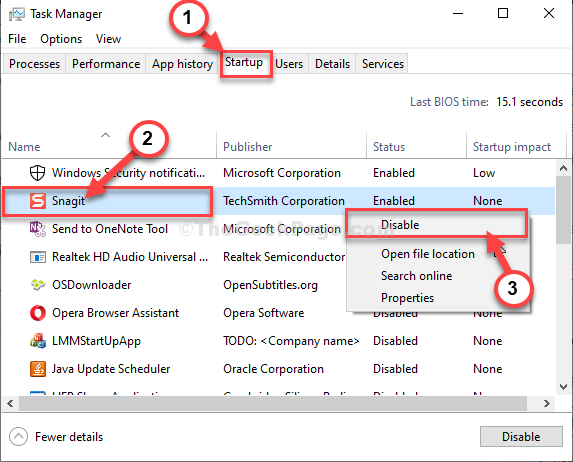Click the OSDownloader icon
Image resolution: width=573 pixels, height=462 pixels.
(x=38, y=285)
